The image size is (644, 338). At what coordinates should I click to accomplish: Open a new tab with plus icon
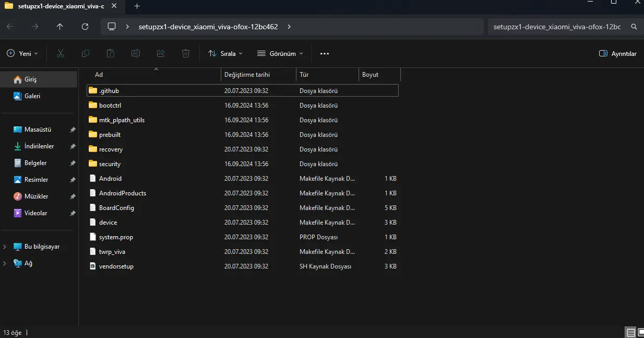pyautogui.click(x=137, y=6)
